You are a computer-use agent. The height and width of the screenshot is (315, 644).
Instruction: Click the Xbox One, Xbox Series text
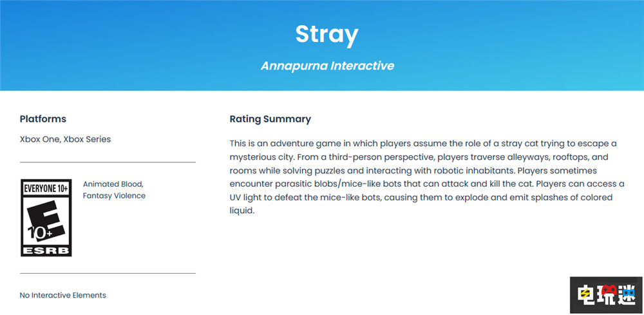[x=65, y=139]
